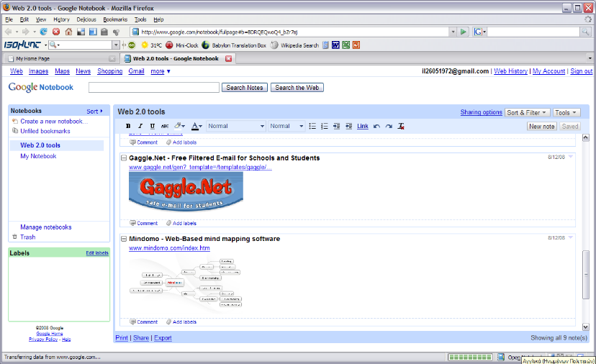Select My Notebook in sidebar
The image size is (596, 364).
38,156
